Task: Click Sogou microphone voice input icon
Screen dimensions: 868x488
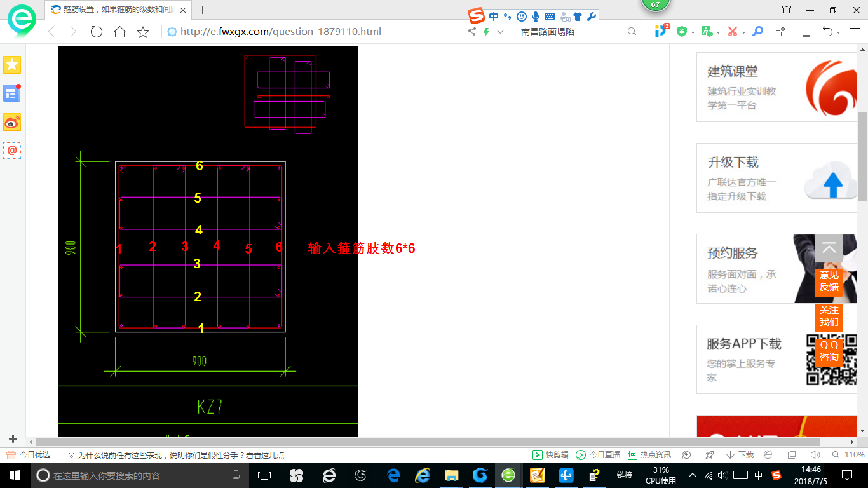Action: 536,17
